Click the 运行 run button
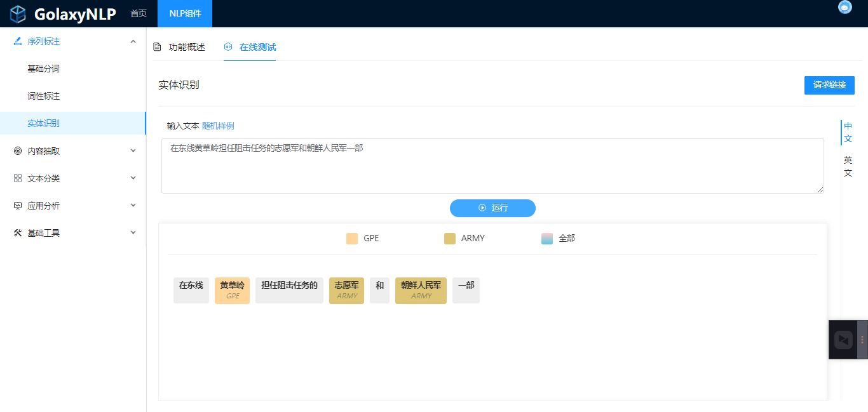 (492, 208)
